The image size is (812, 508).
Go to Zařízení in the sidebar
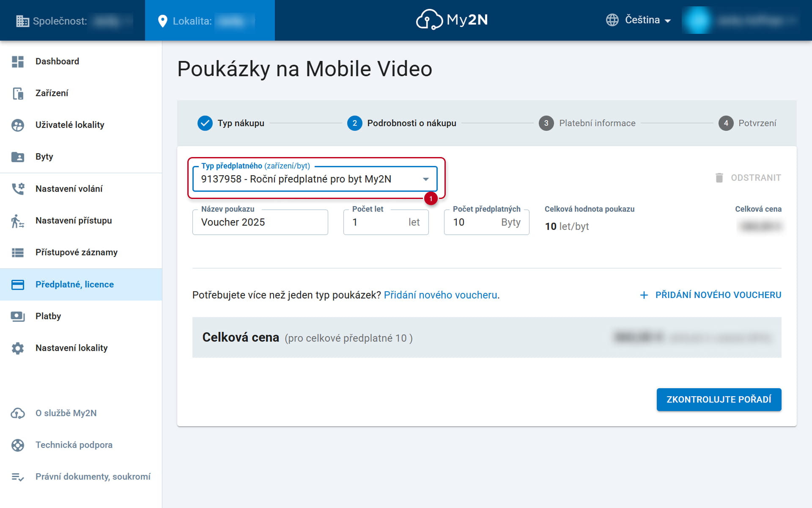(81, 93)
